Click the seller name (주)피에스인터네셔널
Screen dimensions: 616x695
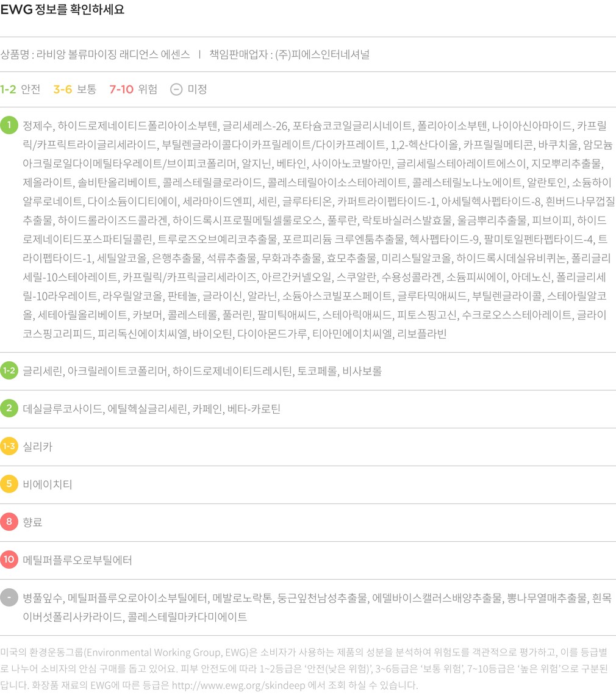pos(322,54)
